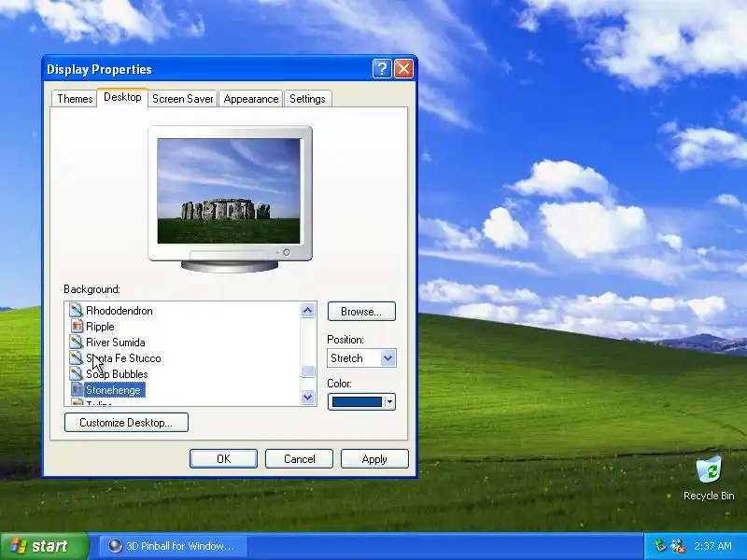Select Rhododendron from the background list
Screen dimensions: 747x560
[x=120, y=311]
